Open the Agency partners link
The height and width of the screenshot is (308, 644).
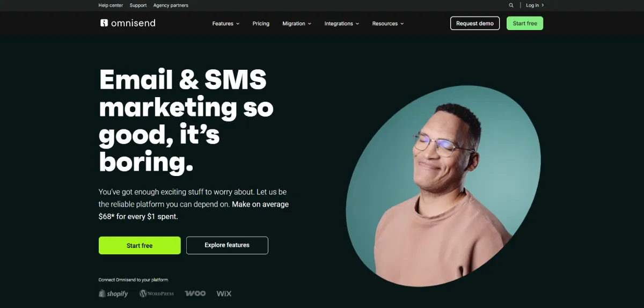[171, 5]
